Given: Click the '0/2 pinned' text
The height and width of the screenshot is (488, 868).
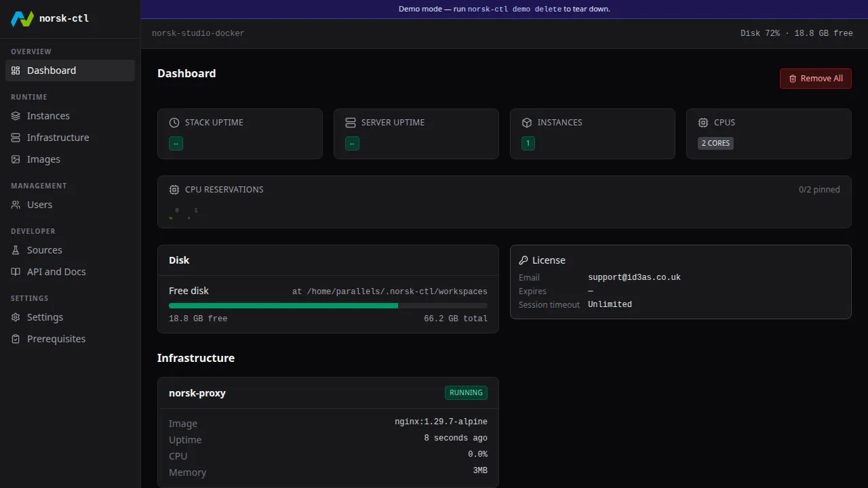Looking at the screenshot, I should coord(819,190).
